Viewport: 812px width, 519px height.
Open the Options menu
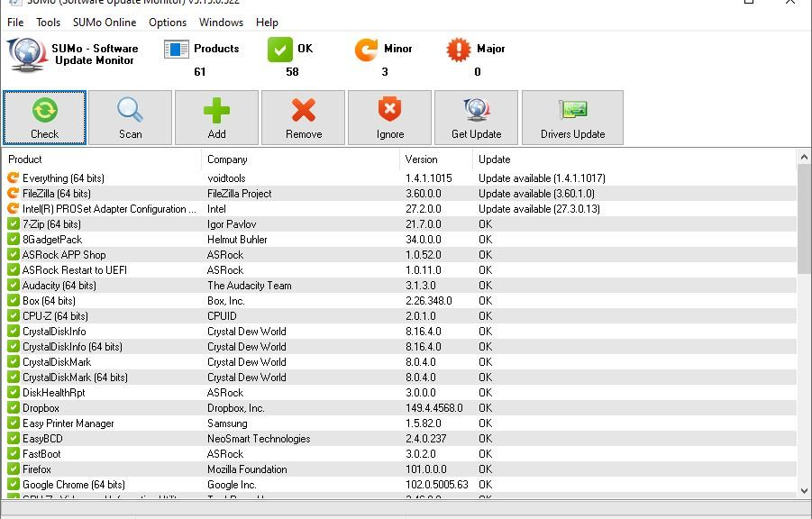tap(168, 23)
